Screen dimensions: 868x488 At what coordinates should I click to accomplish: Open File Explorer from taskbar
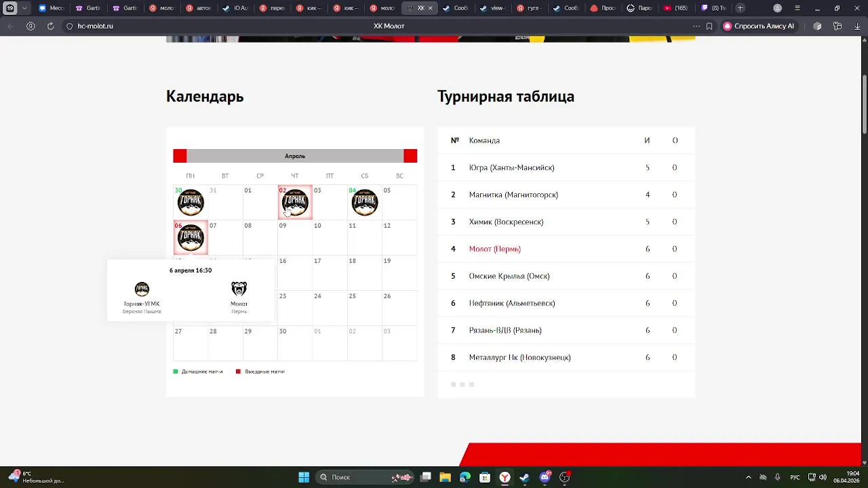pyautogui.click(x=446, y=477)
